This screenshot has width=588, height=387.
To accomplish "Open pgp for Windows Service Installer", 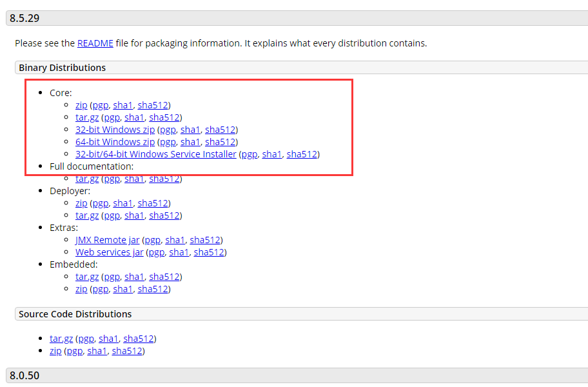I will pyautogui.click(x=250, y=154).
